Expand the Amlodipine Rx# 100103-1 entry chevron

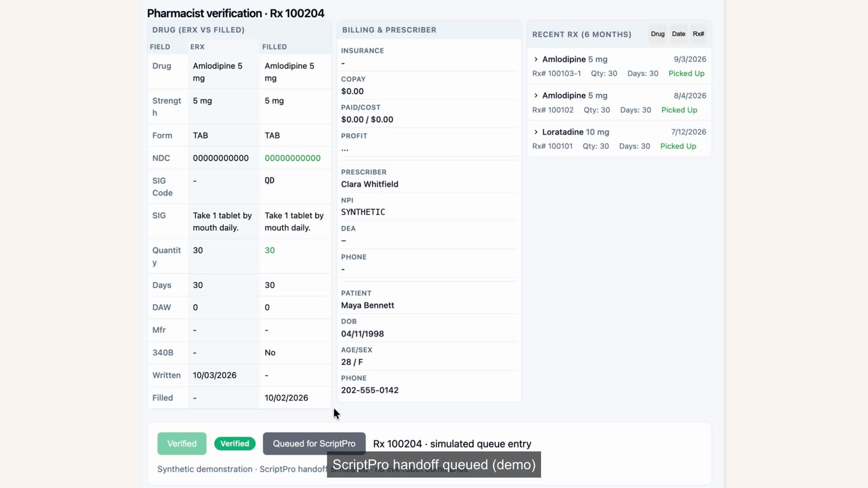(x=536, y=59)
